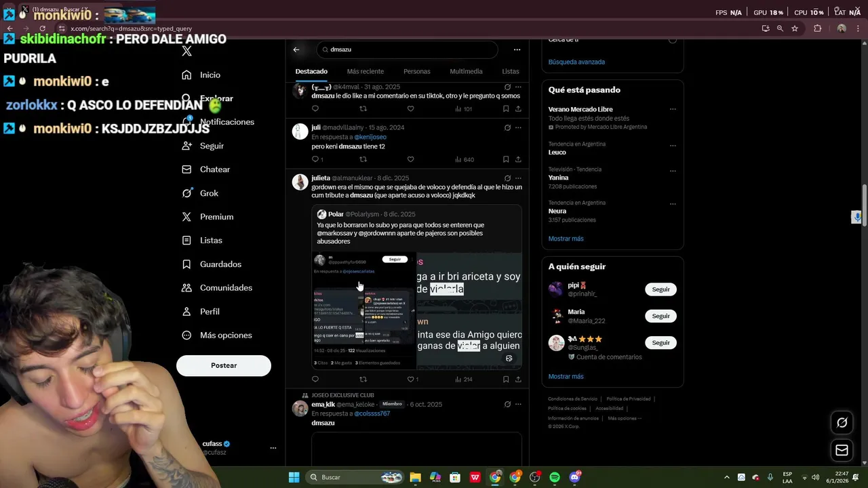
Task: Open Chrome extensions puzzle icon
Action: pos(817,28)
